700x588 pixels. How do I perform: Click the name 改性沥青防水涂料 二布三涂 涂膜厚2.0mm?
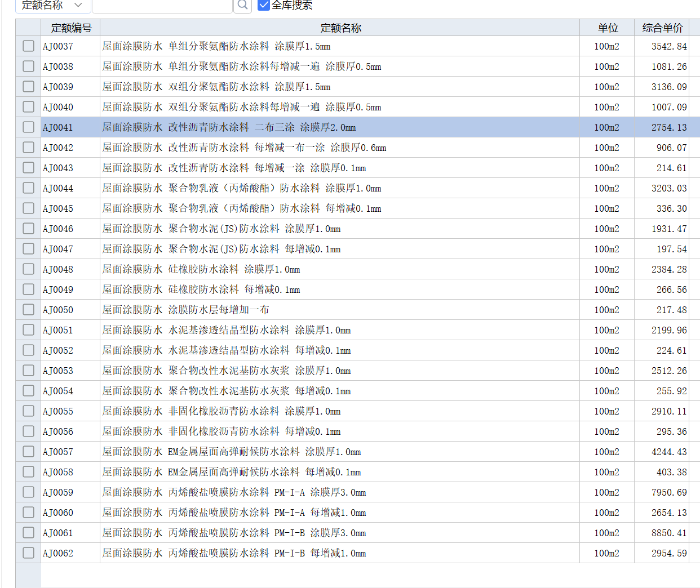click(229, 127)
